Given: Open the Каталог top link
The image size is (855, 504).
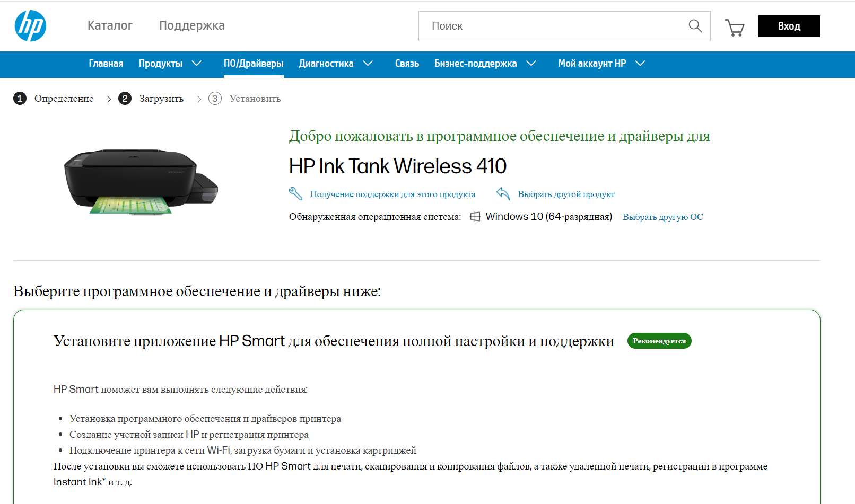Looking at the screenshot, I should tap(110, 25).
